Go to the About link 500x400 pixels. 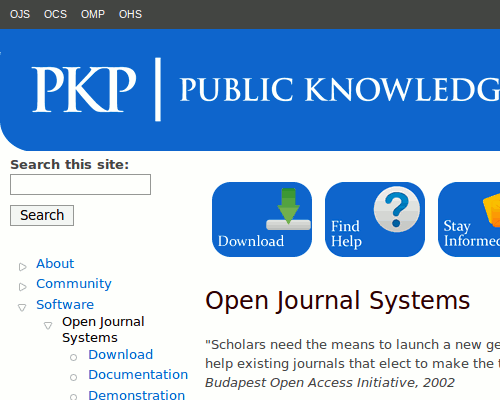coord(55,263)
